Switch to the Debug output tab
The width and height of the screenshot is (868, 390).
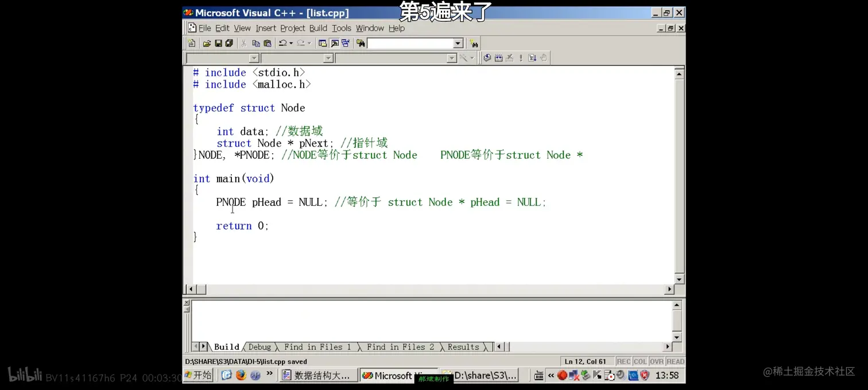[259, 347]
